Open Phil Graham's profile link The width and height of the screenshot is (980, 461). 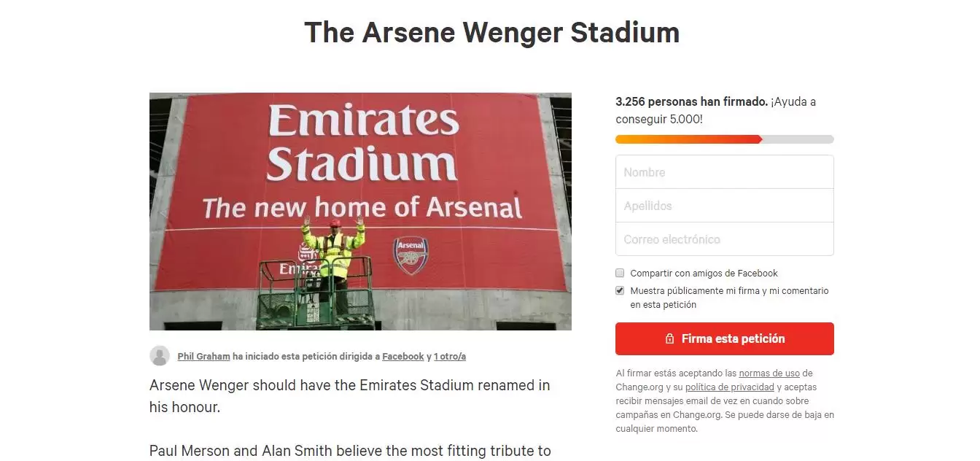pos(203,357)
